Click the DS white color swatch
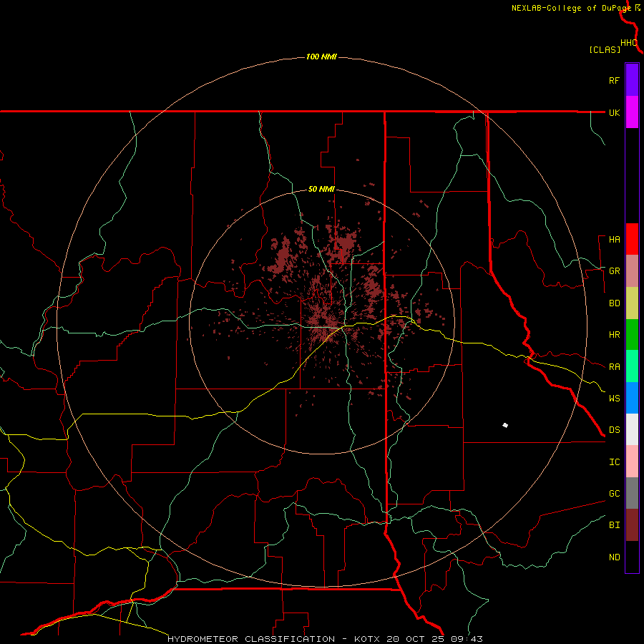This screenshot has height=644, width=644. [x=632, y=429]
